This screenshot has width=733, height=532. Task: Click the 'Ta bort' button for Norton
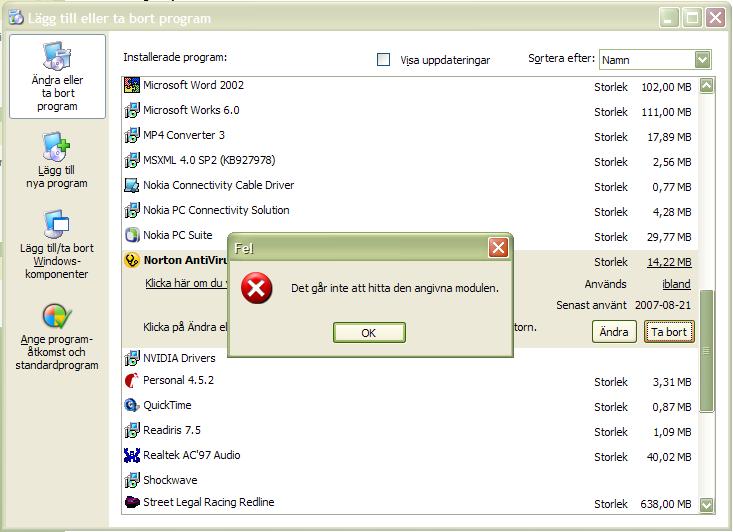click(x=669, y=331)
